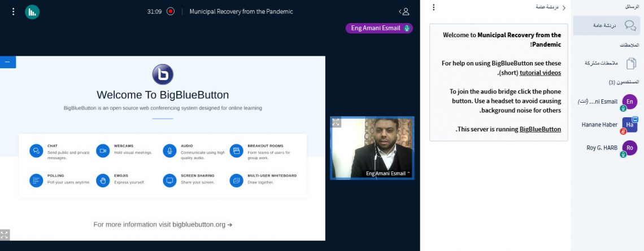Screen dimensions: 644x251
Task: Click the Webcams camera icon on slide
Action: [x=103, y=150]
